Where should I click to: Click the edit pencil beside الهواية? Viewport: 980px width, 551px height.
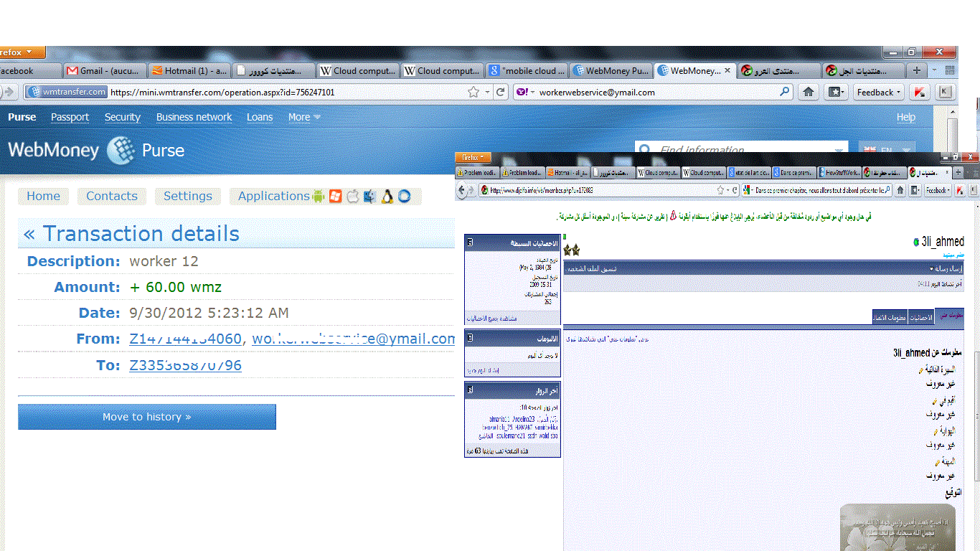[x=936, y=431]
